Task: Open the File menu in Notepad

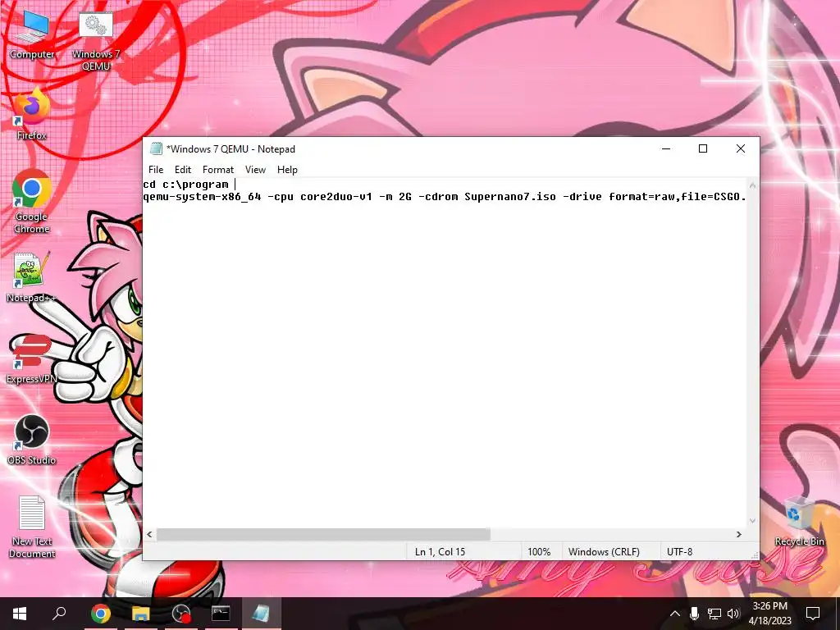Action: [156, 170]
